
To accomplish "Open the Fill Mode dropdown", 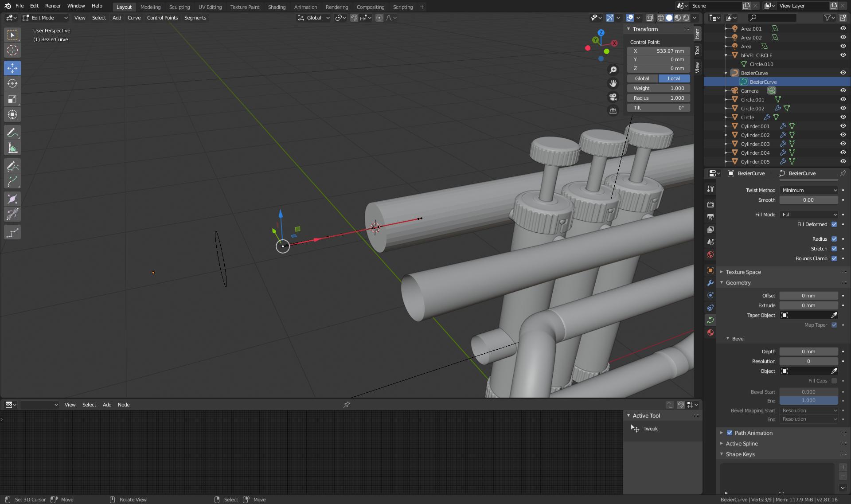I will click(x=809, y=215).
